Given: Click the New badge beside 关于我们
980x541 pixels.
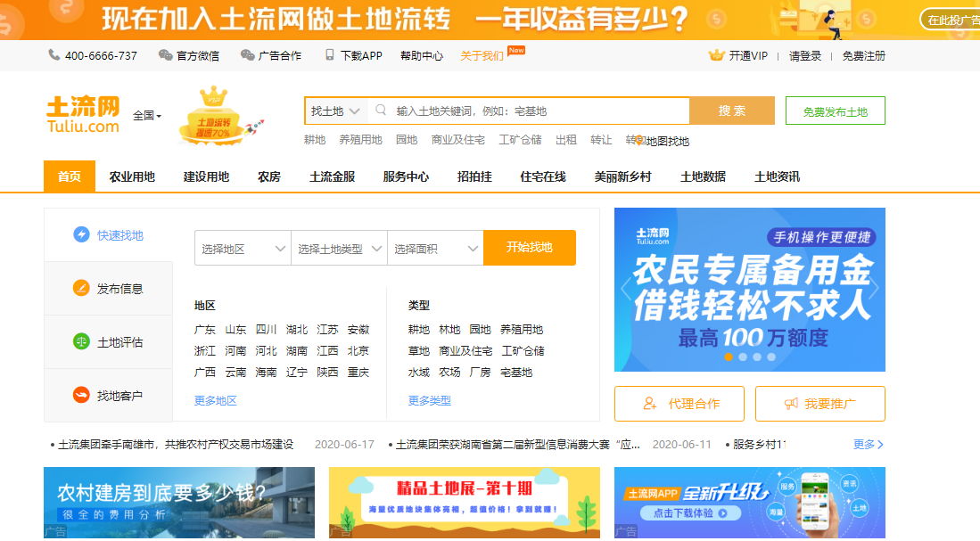Looking at the screenshot, I should [x=516, y=50].
